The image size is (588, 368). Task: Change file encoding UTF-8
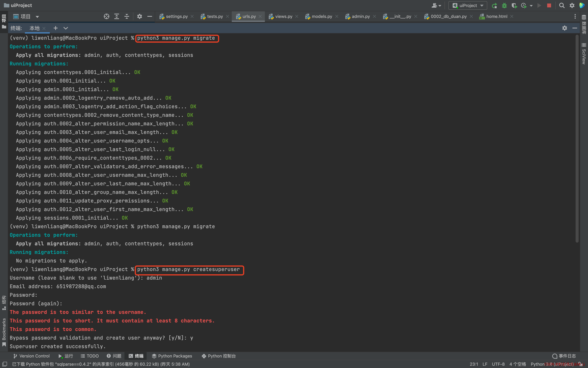pos(498,364)
